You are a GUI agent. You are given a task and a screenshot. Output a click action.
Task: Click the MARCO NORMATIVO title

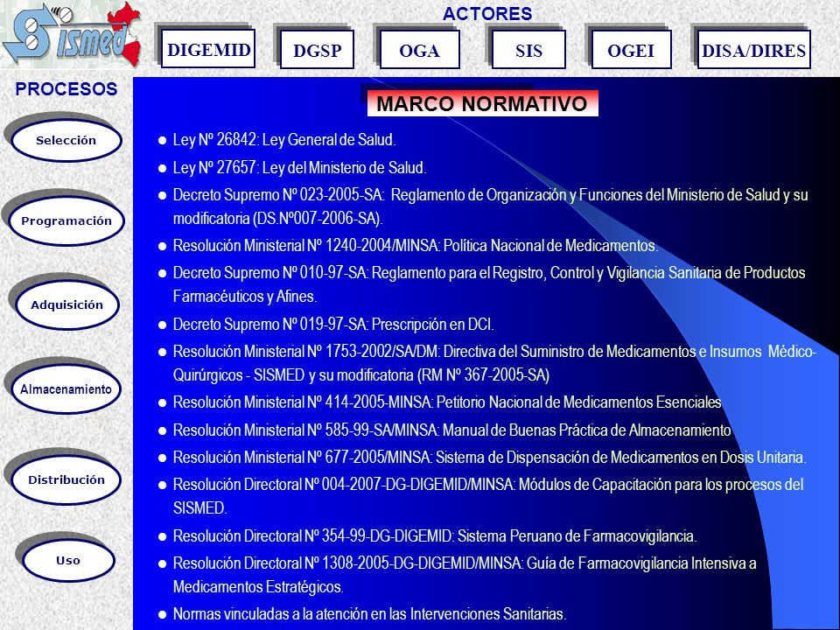point(482,103)
